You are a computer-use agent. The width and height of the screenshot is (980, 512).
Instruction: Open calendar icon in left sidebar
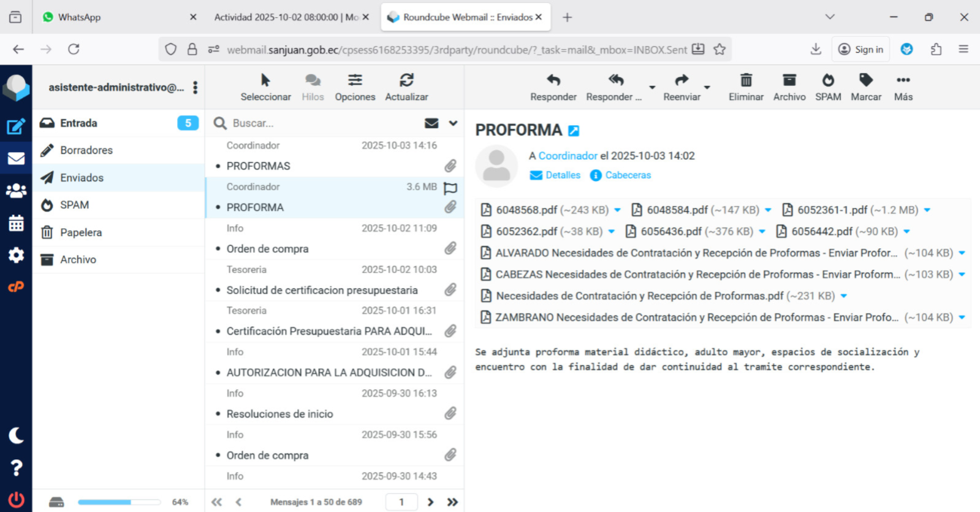click(x=16, y=223)
